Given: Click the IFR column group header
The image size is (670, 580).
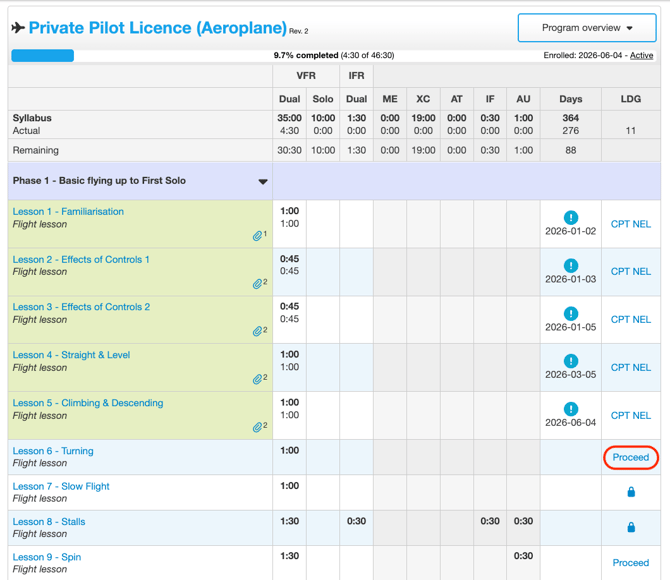Looking at the screenshot, I should point(356,76).
